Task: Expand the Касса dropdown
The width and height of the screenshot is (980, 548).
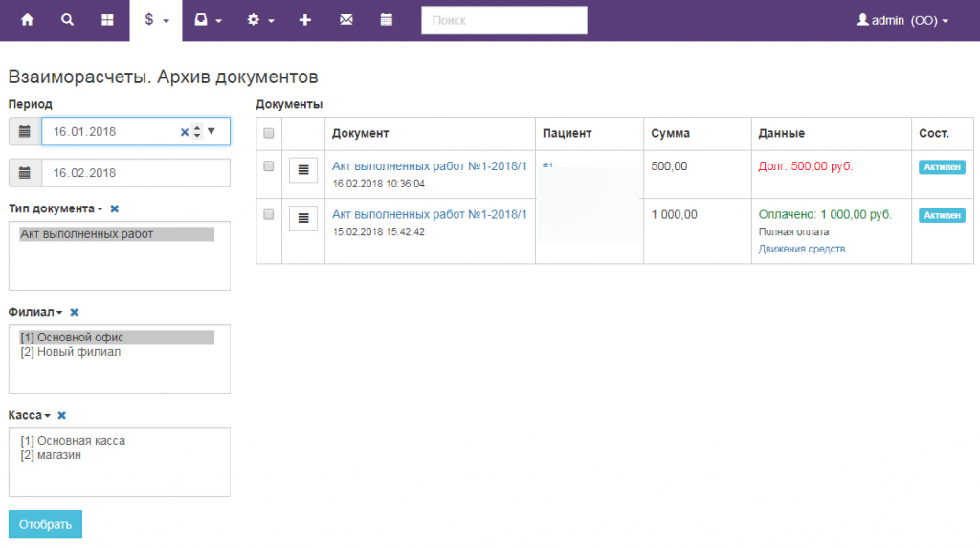Action: pyautogui.click(x=30, y=415)
